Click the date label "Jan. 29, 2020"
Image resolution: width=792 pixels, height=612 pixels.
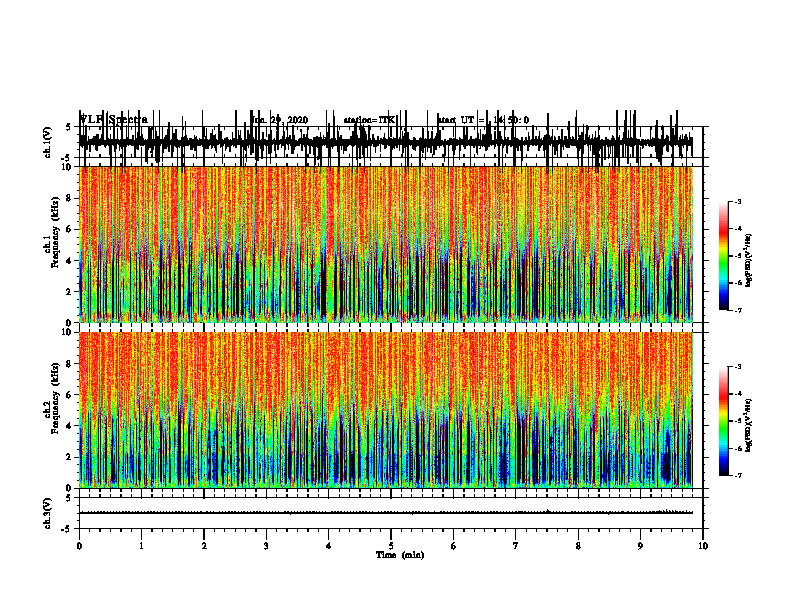pyautogui.click(x=280, y=120)
